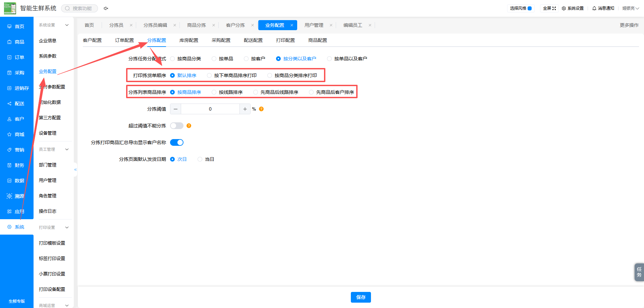The image size is (644, 308).
Task: Click the 全屏 fullscreen icon
Action: (554, 8)
